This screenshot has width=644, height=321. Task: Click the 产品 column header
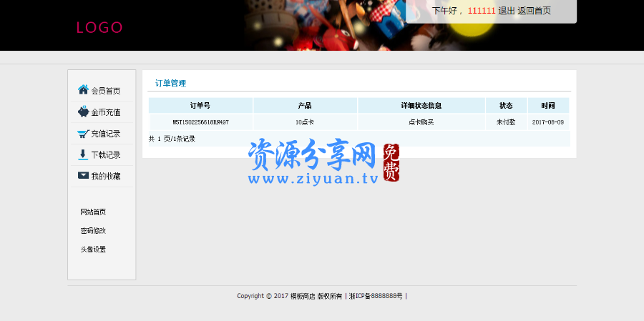[x=305, y=106]
